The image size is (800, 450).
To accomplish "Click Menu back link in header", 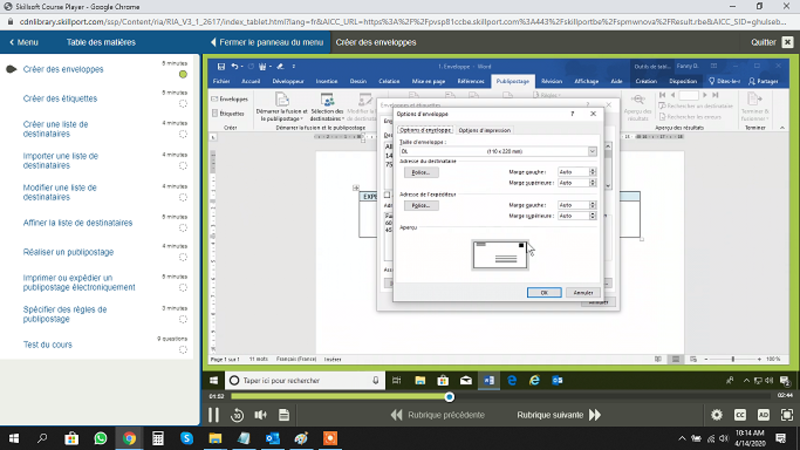I will [24, 42].
